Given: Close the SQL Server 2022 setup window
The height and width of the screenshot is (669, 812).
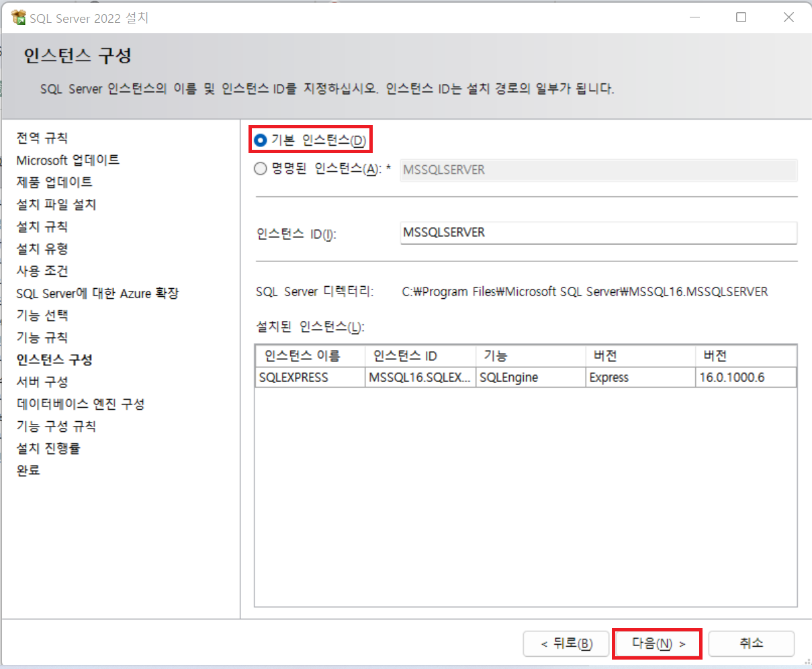Looking at the screenshot, I should [789, 17].
